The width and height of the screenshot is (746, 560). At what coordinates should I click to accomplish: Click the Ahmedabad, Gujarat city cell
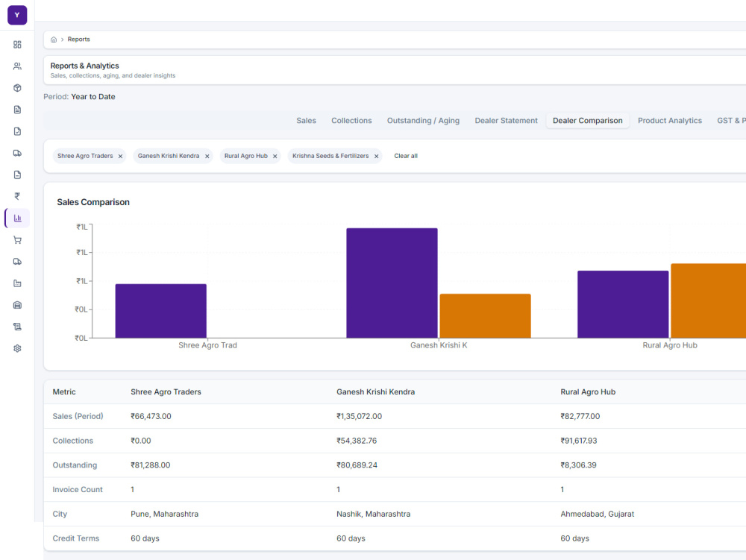tap(597, 514)
